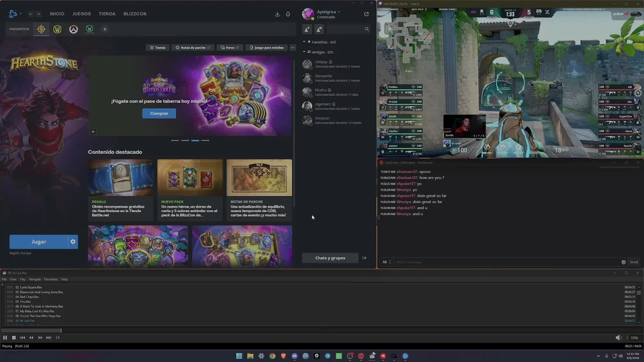
Task: Select the WoW Classic favorite icon
Action: pyautogui.click(x=90, y=29)
